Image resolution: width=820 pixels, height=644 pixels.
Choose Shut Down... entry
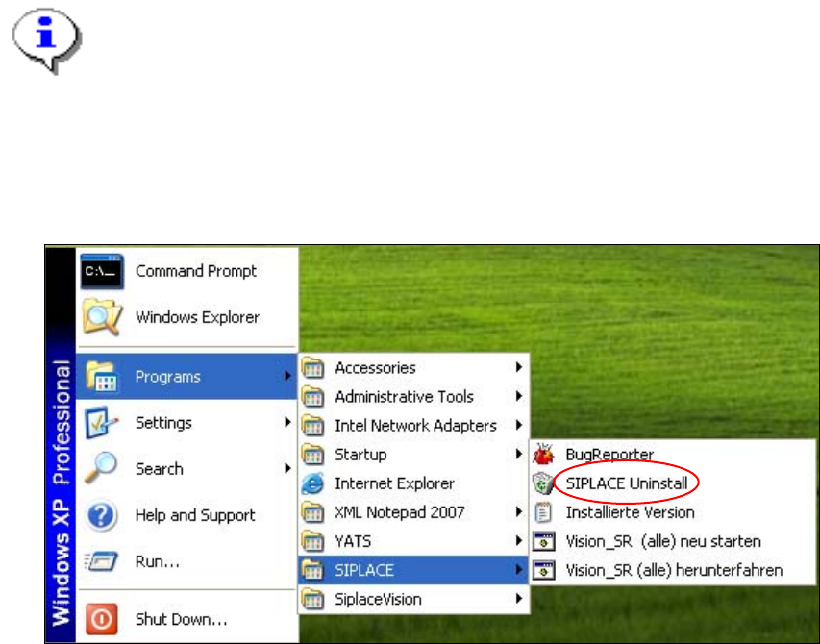[186, 619]
